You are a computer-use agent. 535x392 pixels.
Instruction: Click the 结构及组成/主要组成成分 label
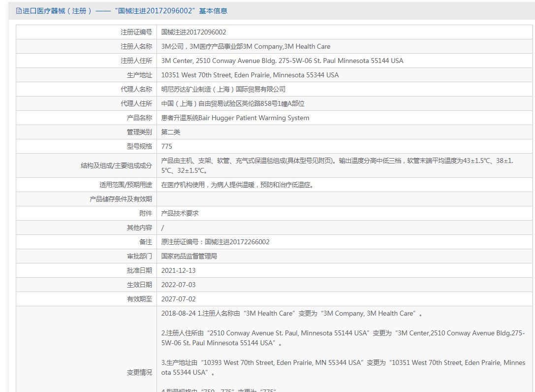click(116, 165)
